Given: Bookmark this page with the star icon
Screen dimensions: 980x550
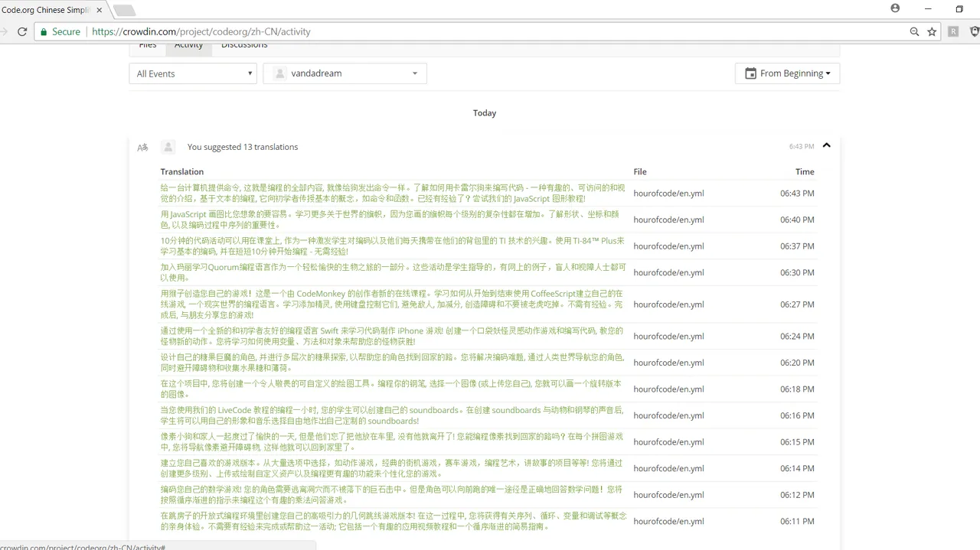Looking at the screenshot, I should 932,31.
